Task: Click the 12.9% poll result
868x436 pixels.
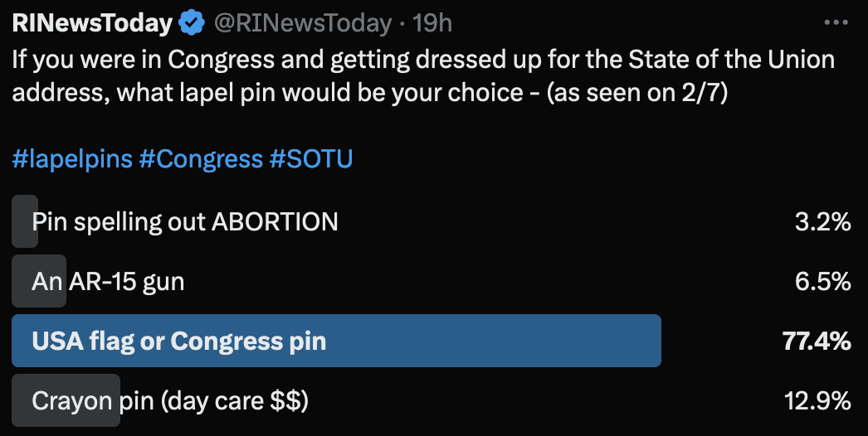Action: [817, 401]
